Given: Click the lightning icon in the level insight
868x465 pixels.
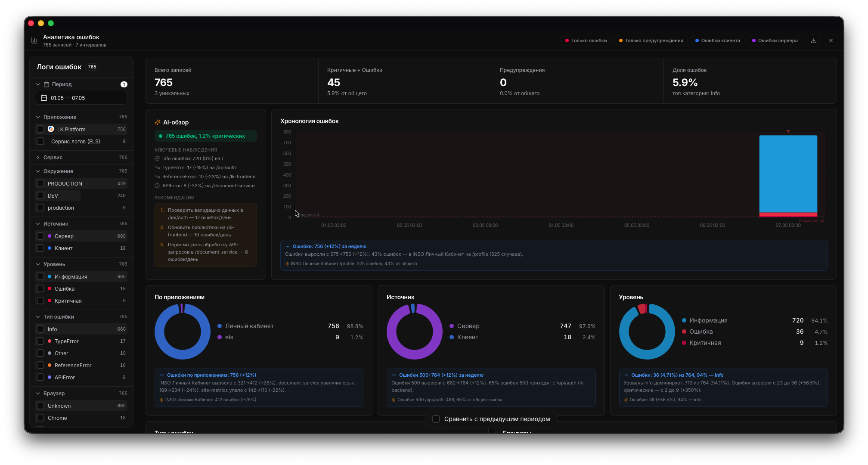Looking at the screenshot, I should click(x=626, y=400).
